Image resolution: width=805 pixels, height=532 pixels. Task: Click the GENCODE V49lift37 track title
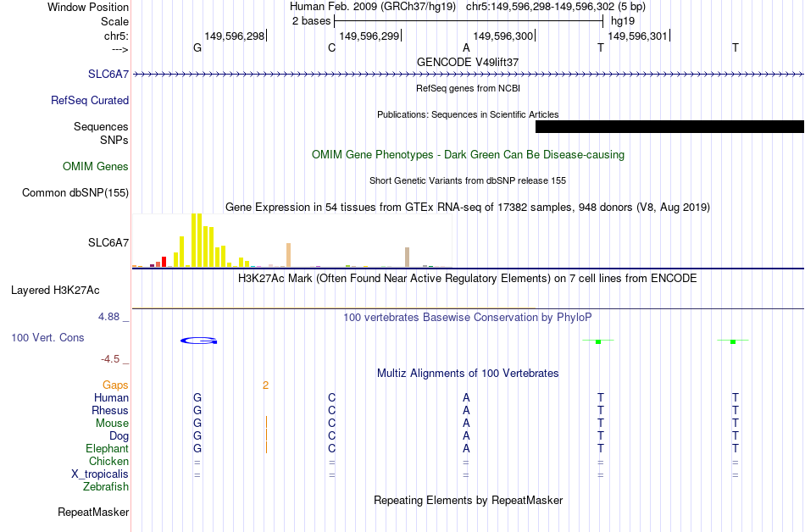[x=468, y=62]
